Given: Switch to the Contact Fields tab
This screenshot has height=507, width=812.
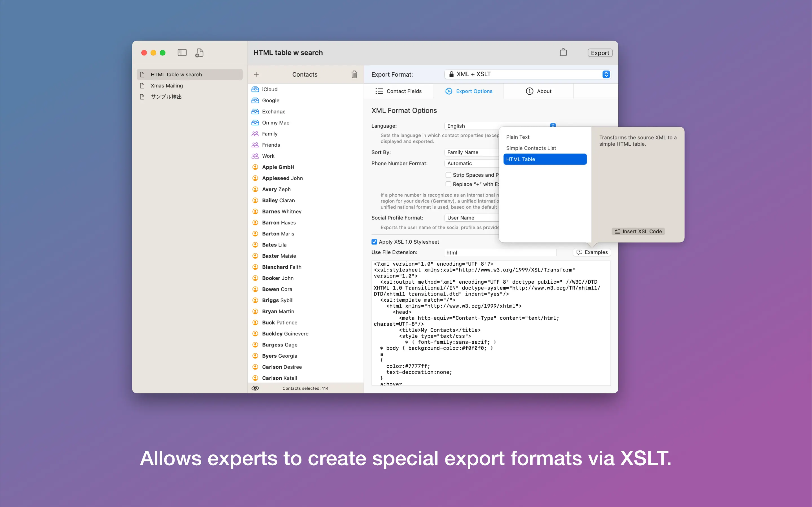Looking at the screenshot, I should pyautogui.click(x=399, y=91).
